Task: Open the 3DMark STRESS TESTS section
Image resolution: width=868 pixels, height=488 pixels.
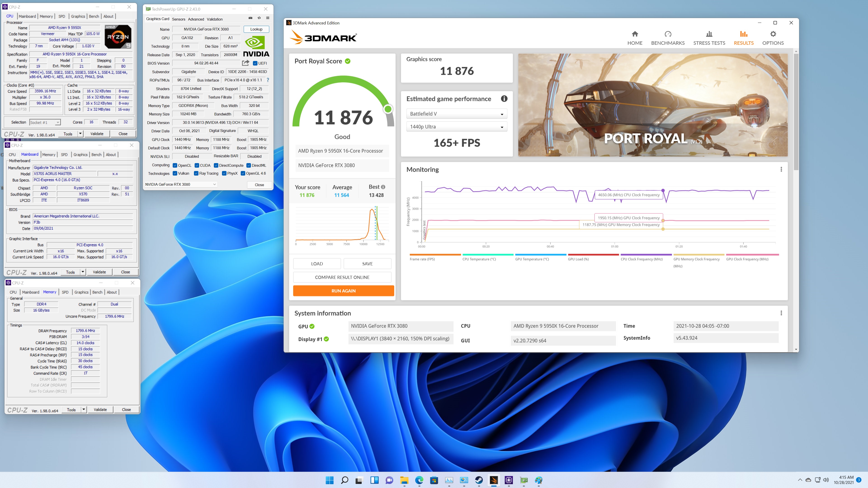Action: click(709, 38)
